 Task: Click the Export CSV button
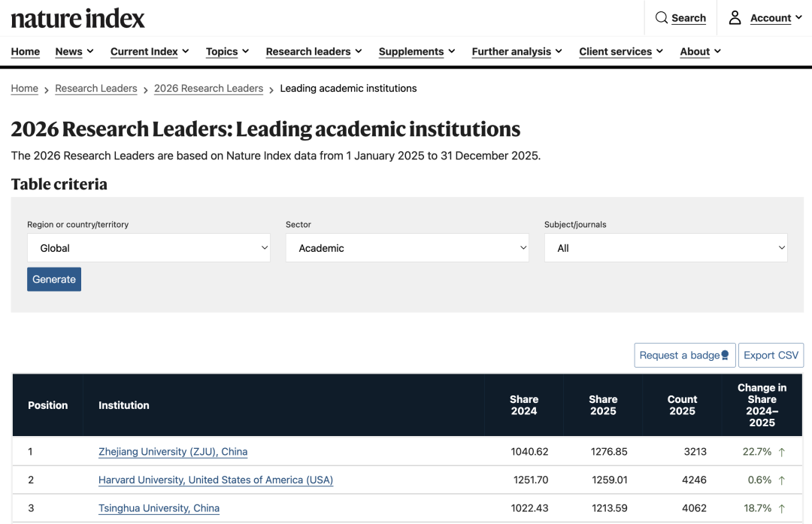click(771, 355)
